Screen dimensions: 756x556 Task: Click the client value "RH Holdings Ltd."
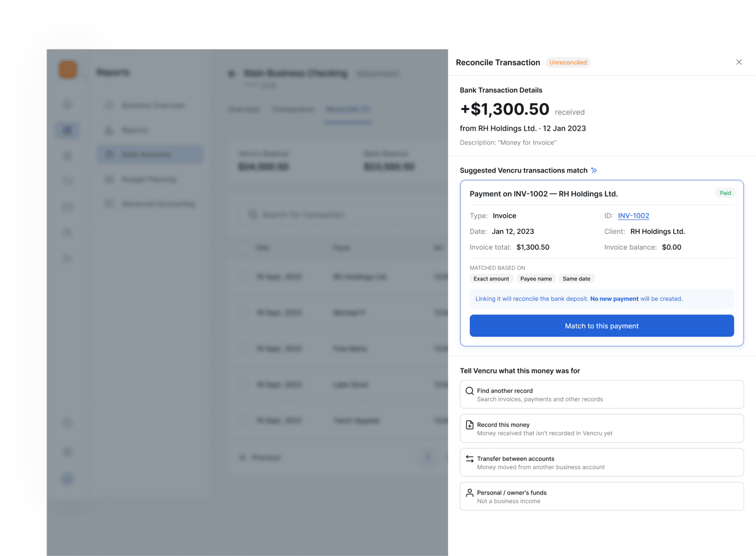[658, 231]
